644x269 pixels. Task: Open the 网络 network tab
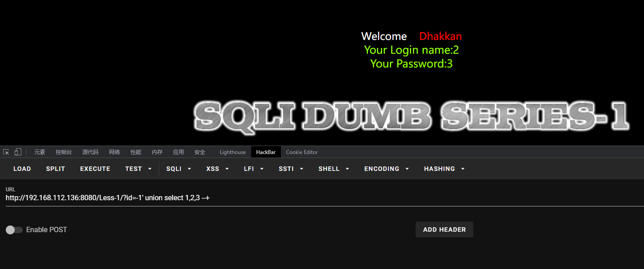click(114, 152)
